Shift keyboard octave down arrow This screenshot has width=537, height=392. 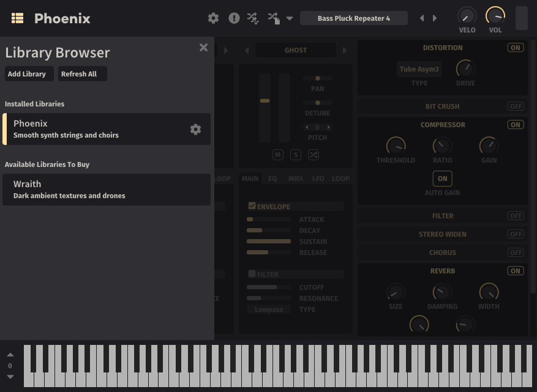coord(10,377)
